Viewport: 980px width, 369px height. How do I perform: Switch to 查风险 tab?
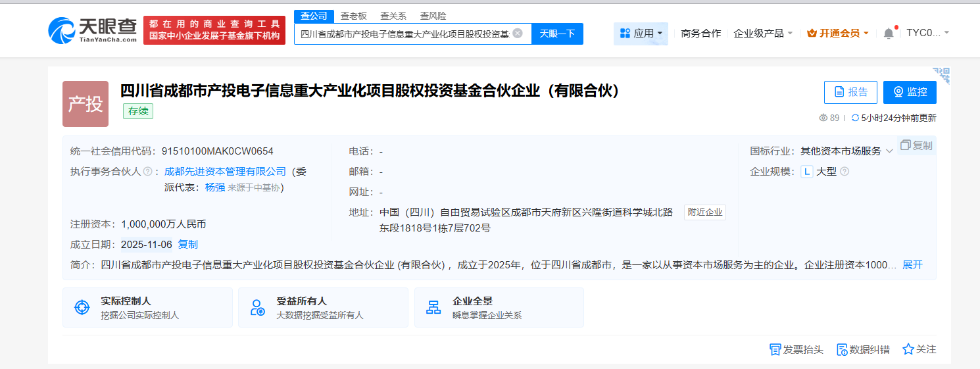(x=433, y=16)
